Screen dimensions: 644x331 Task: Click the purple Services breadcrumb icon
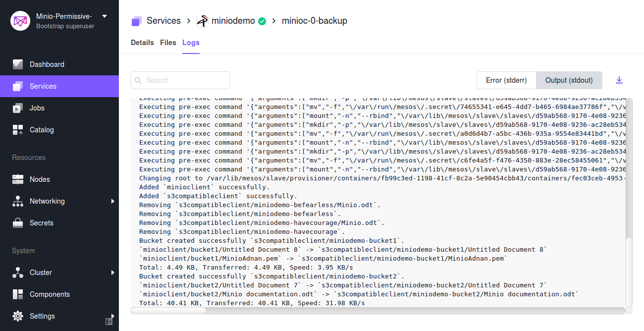pos(136,21)
